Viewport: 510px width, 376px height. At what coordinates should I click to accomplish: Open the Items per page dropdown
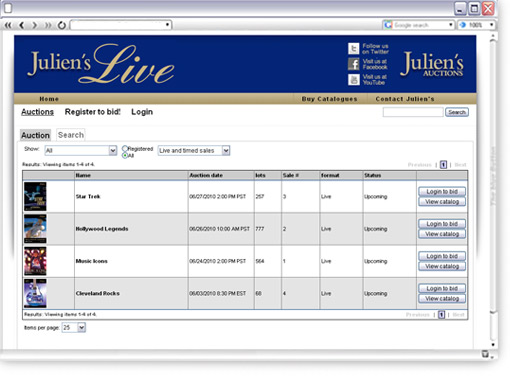(74, 328)
